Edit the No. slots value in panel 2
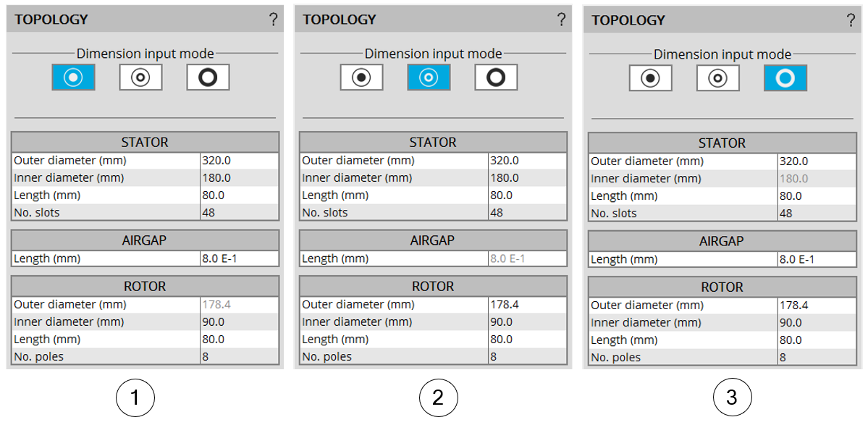This screenshot has width=868, height=425. (527, 213)
